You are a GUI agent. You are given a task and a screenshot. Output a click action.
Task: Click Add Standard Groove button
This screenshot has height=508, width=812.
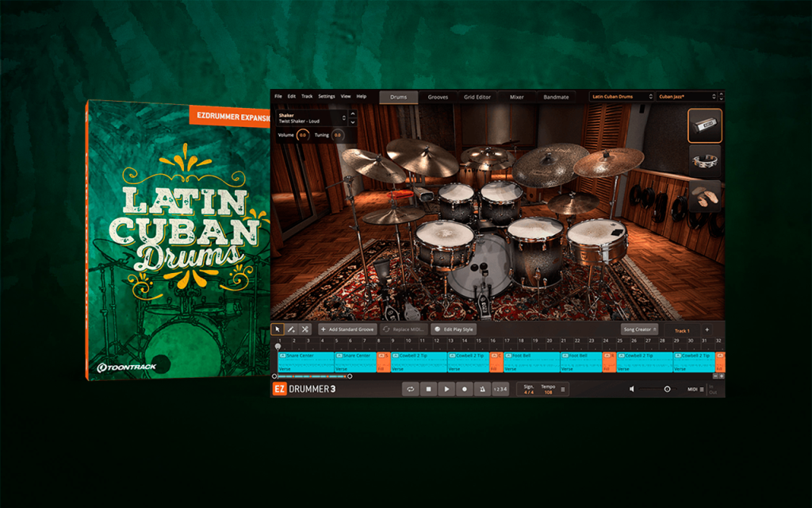pos(347,329)
